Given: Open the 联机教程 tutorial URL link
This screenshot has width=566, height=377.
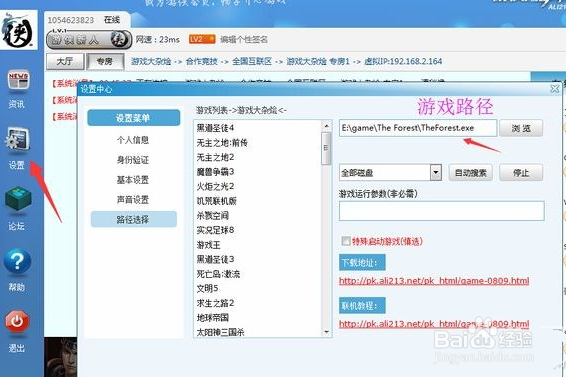Looking at the screenshot, I should [434, 324].
